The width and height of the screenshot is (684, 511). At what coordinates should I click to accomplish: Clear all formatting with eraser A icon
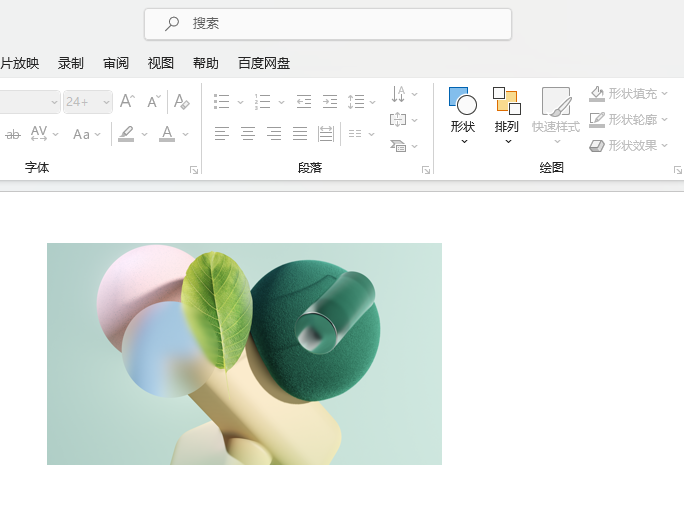(x=181, y=101)
